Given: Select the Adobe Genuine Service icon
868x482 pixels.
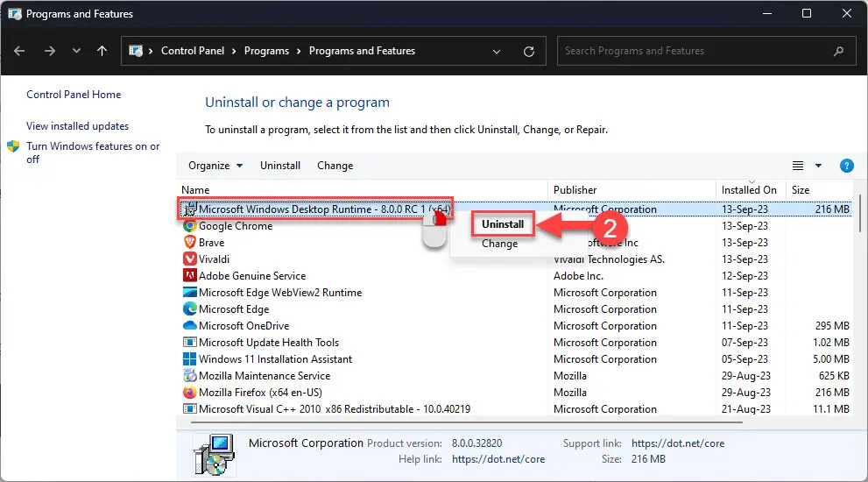Looking at the screenshot, I should click(190, 276).
